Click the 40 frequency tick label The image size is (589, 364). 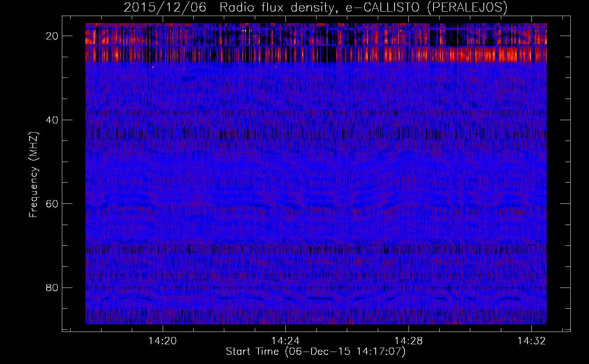tap(52, 120)
